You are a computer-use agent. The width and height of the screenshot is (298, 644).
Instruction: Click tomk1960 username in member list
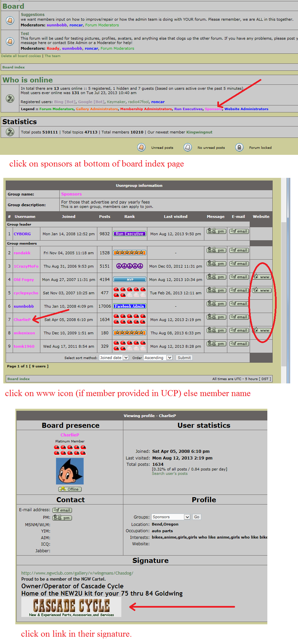24,346
